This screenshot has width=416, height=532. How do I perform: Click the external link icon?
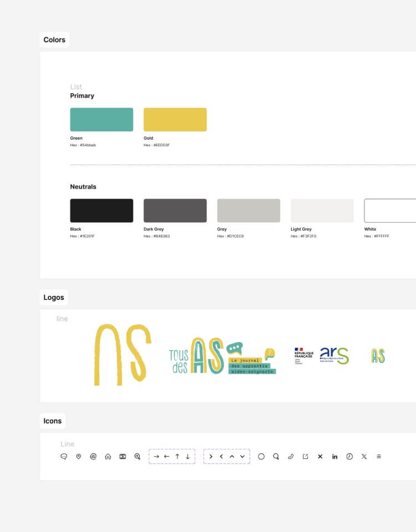click(305, 456)
